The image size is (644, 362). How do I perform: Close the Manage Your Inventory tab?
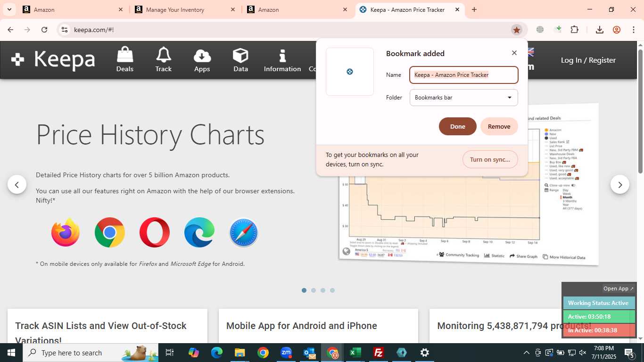(233, 9)
